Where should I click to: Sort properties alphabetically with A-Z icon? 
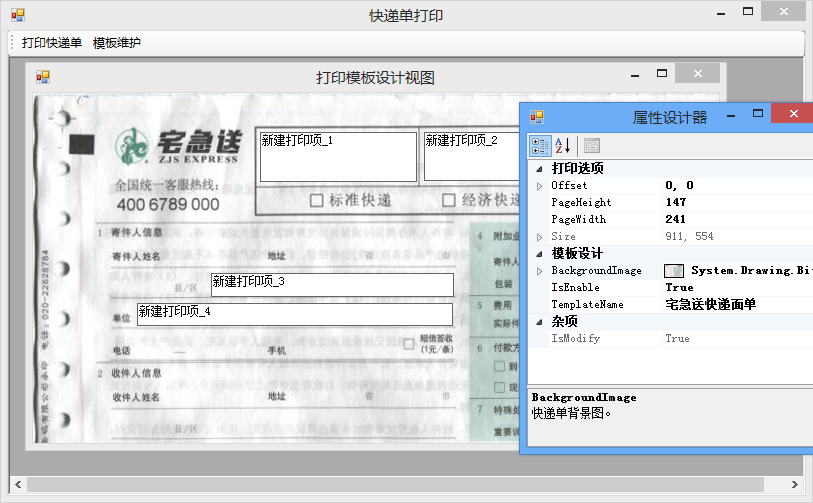click(563, 146)
